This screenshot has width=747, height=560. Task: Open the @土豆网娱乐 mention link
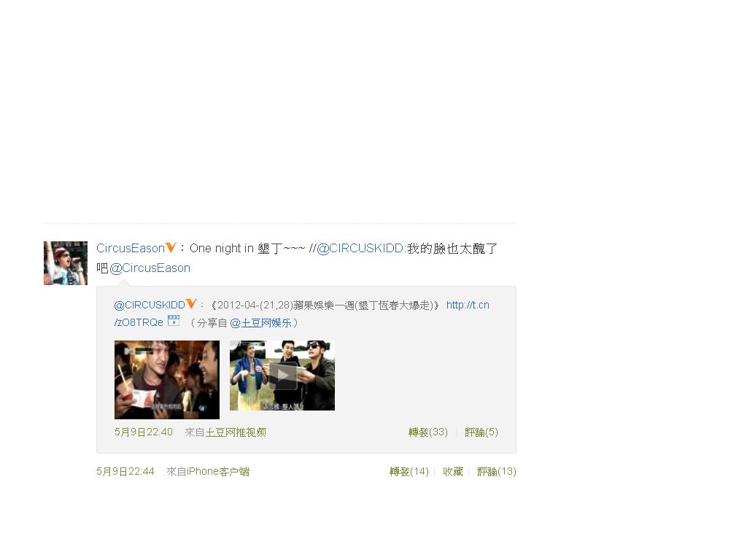coord(260,323)
